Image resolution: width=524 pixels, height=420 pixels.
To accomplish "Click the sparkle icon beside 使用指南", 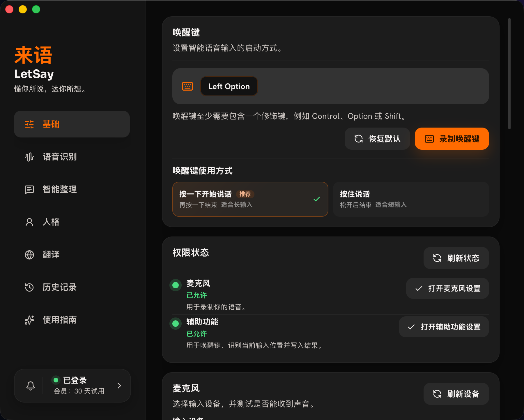I will (x=29, y=320).
